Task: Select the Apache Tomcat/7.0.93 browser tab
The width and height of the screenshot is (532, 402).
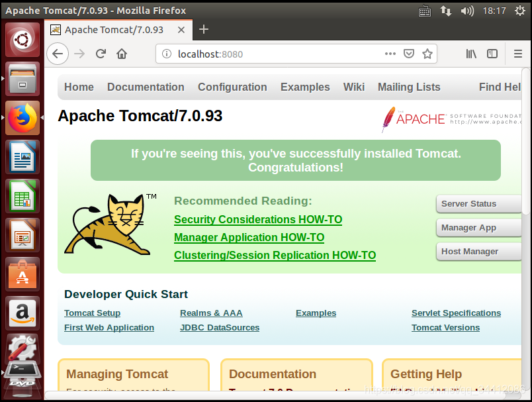Action: point(118,30)
